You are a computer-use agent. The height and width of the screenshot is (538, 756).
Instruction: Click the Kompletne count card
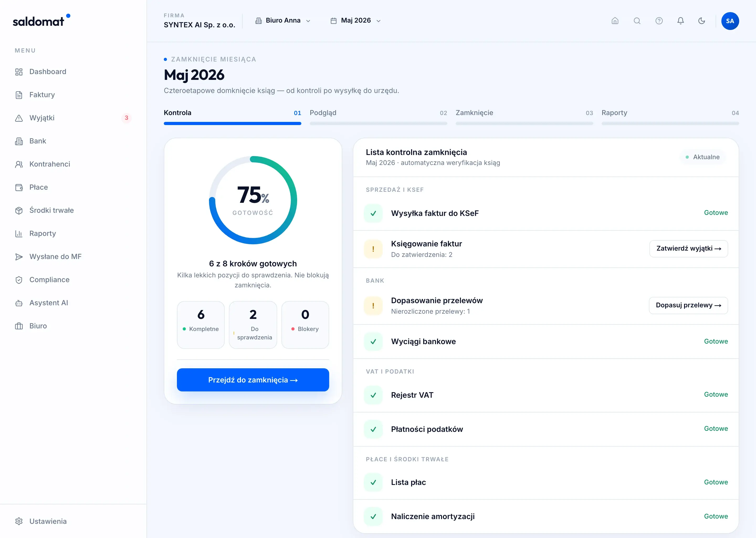(201, 325)
